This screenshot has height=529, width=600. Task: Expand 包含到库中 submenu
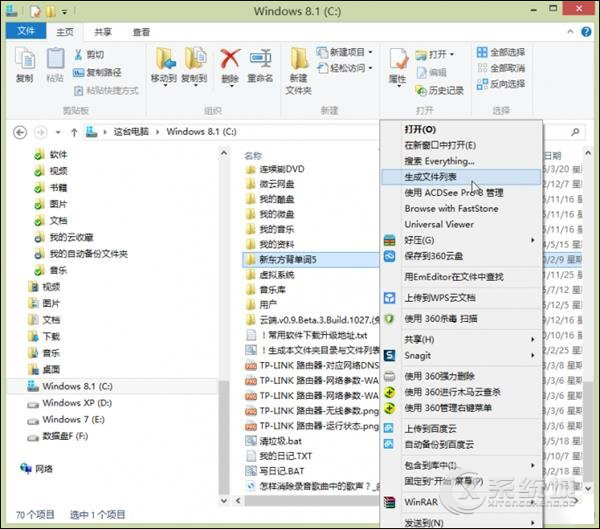pyautogui.click(x=461, y=465)
